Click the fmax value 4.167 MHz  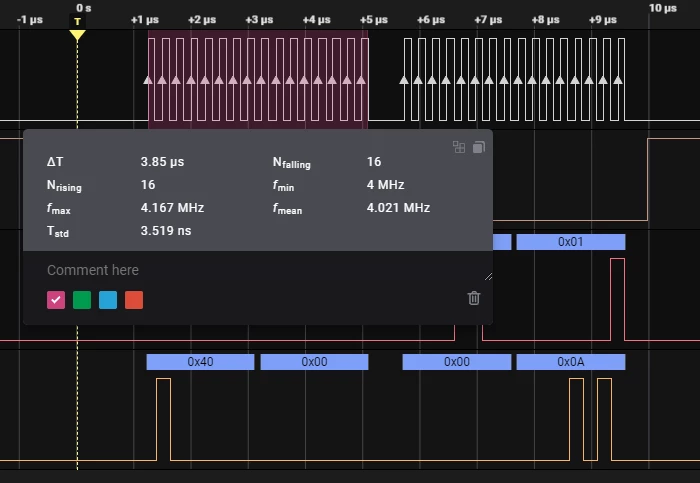172,208
